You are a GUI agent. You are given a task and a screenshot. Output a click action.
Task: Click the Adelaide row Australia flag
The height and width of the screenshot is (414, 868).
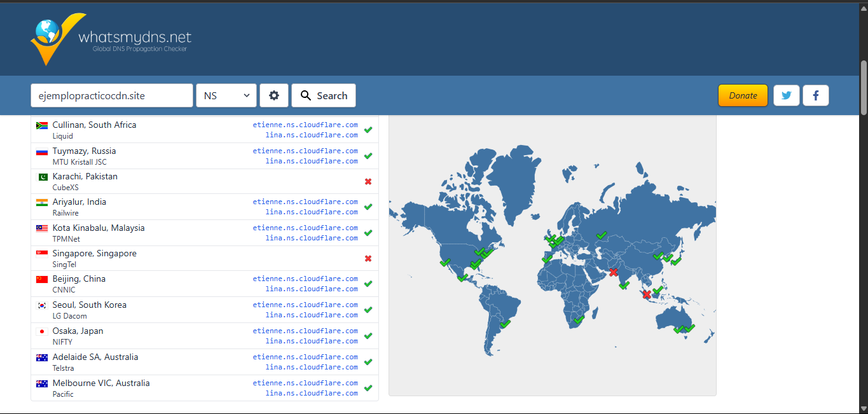point(42,357)
